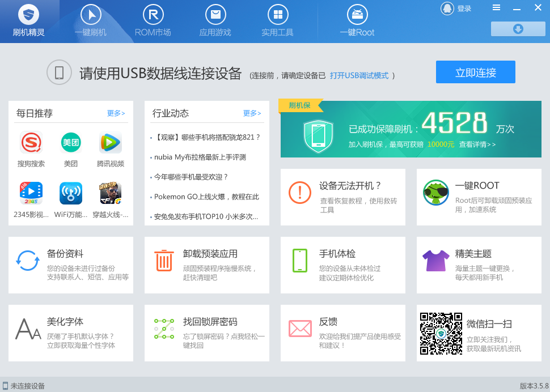Read news 【观察】哪些手机将搭配骁龙821？
The image size is (550, 392).
[x=208, y=137]
